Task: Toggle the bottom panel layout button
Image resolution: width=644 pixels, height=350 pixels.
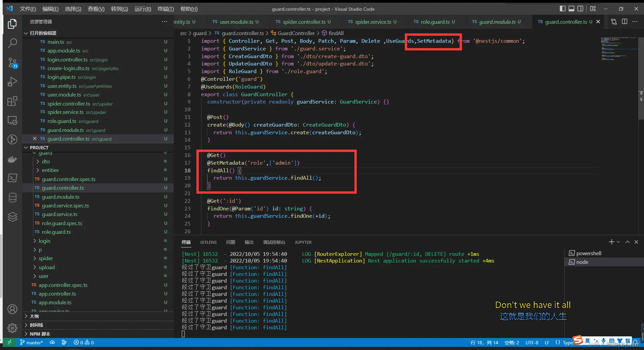Action: 572,9
